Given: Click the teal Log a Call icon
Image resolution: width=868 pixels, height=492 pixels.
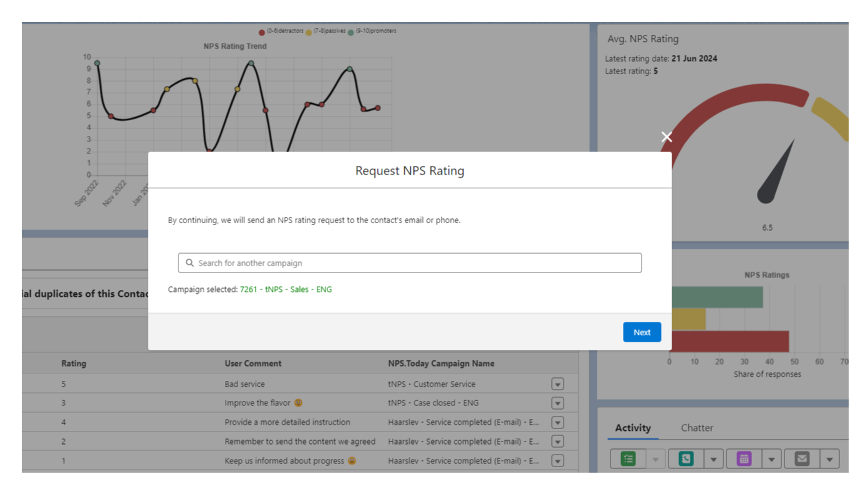Looking at the screenshot, I should pyautogui.click(x=686, y=459).
